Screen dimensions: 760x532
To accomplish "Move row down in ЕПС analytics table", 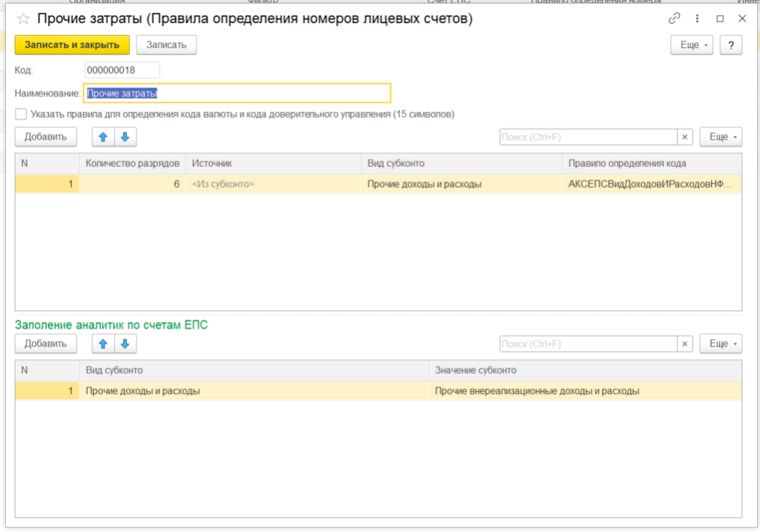I will pyautogui.click(x=125, y=344).
